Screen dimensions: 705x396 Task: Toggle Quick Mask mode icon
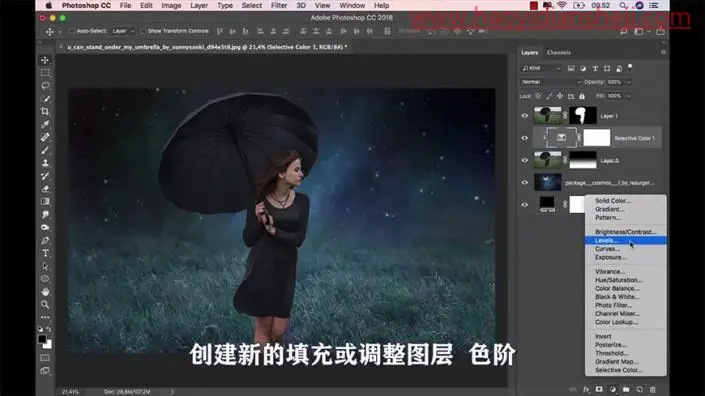(45, 358)
